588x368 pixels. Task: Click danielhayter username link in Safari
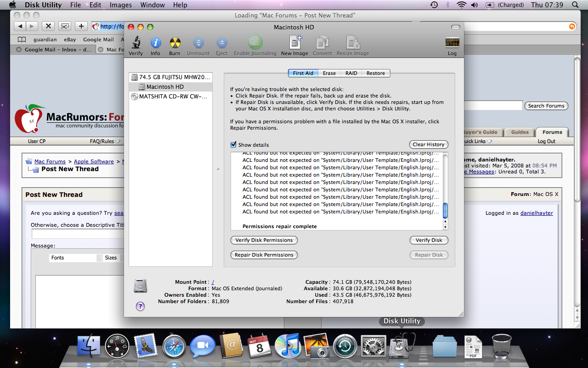[537, 213]
